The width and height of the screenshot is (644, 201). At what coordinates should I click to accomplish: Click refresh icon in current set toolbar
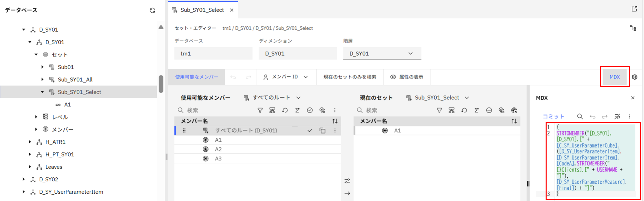pyautogui.click(x=464, y=110)
